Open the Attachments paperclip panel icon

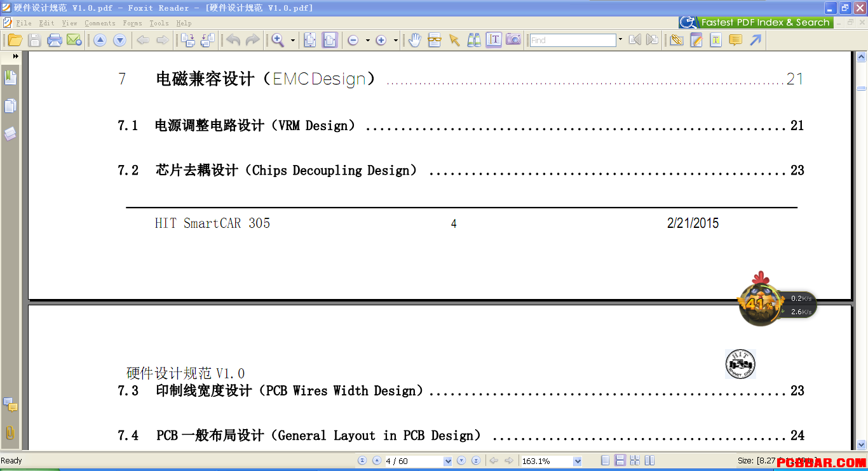coord(10,433)
